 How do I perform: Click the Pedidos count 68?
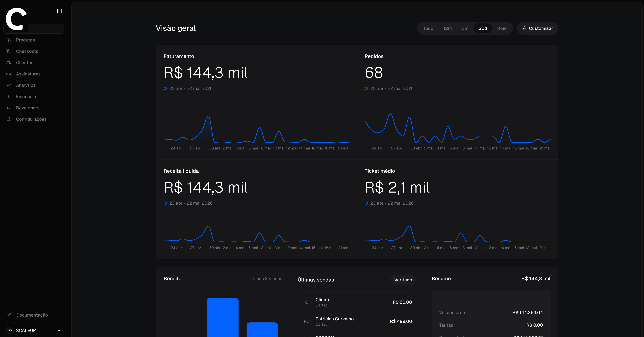click(374, 73)
